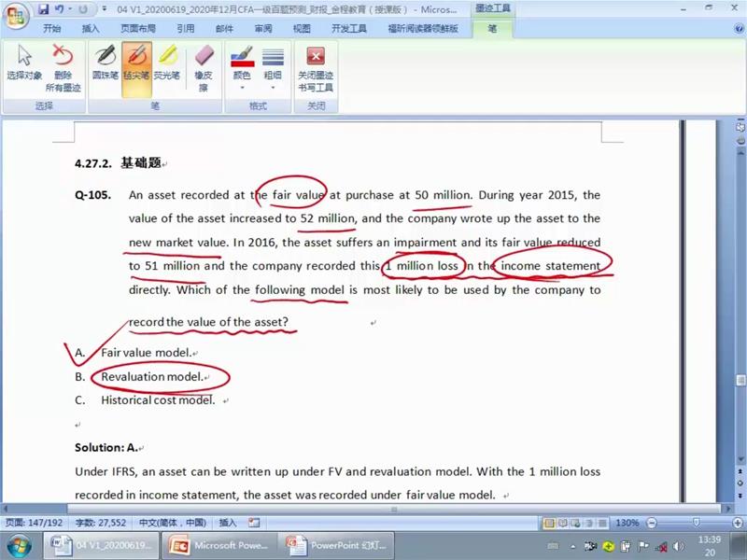
Task: Click the previous page double-arrow button
Action: (x=740, y=471)
